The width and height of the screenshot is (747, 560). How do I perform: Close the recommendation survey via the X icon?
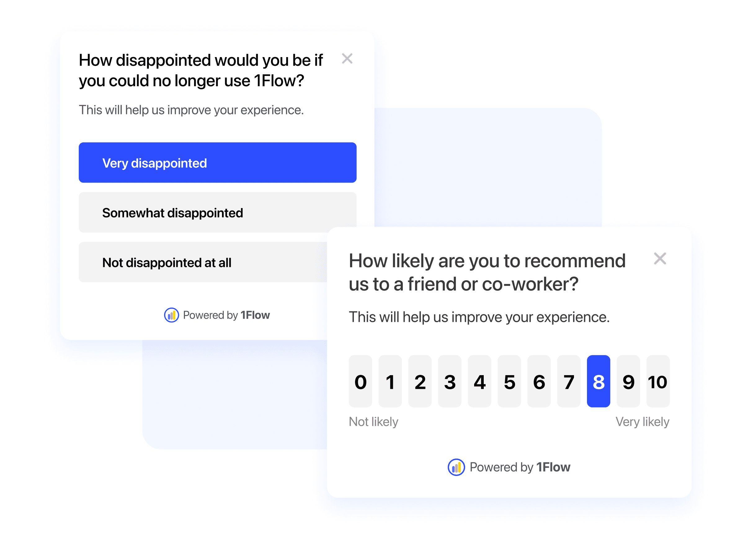[661, 259]
